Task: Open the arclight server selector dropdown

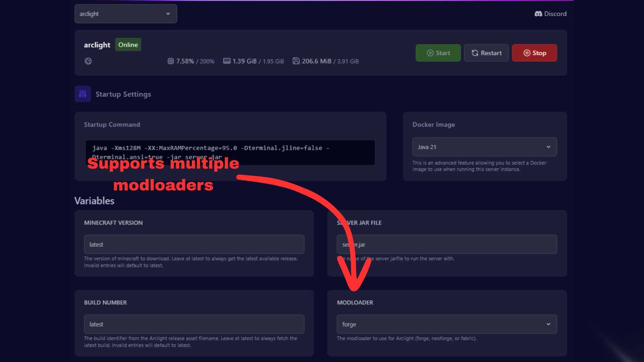Action: [126, 14]
